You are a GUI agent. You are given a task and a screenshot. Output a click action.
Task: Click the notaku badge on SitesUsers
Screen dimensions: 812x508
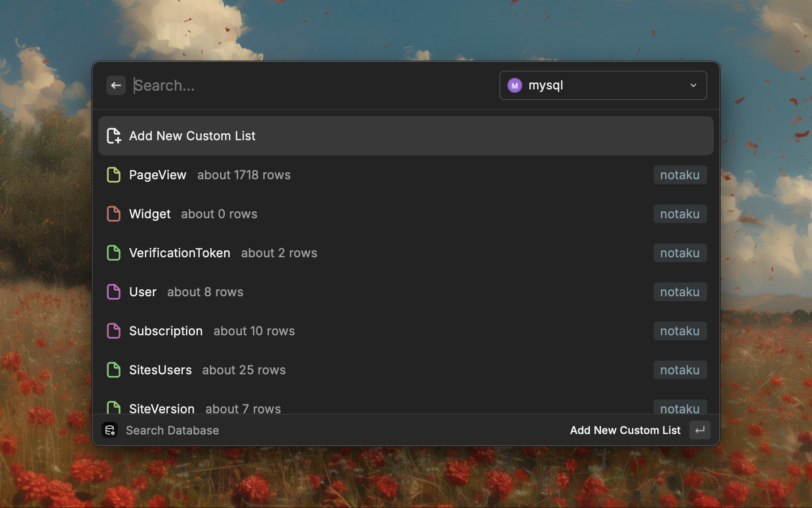pyautogui.click(x=679, y=369)
